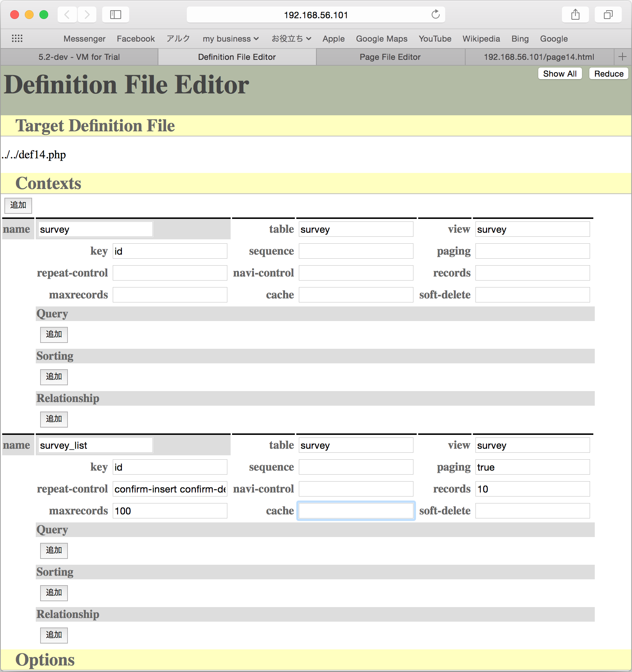
Task: Open the Facebook bookmark
Action: [136, 39]
